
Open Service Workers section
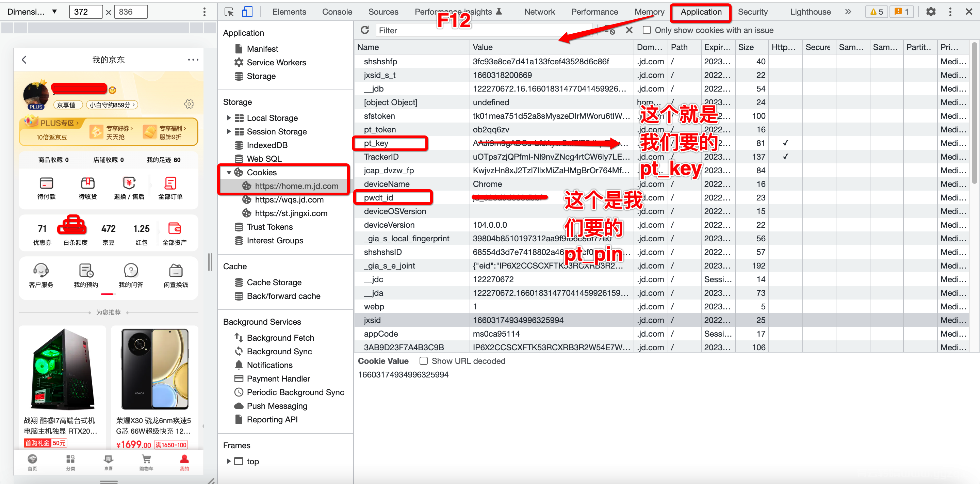pyautogui.click(x=276, y=62)
